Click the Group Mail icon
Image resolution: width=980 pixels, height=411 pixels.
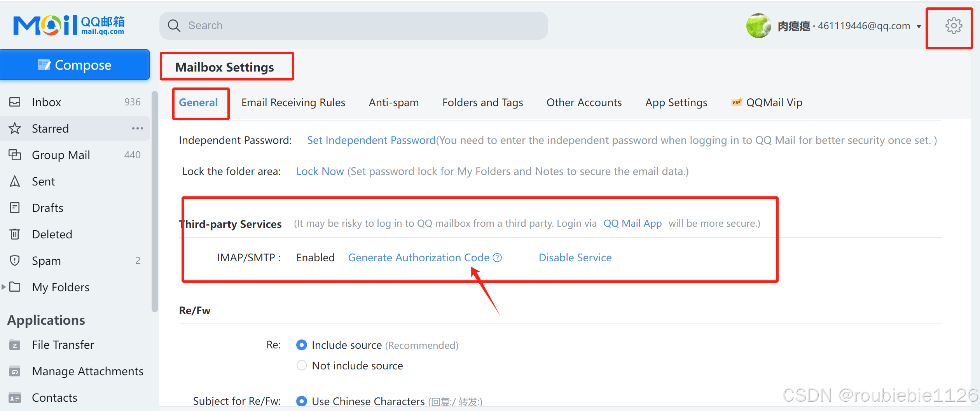point(15,155)
